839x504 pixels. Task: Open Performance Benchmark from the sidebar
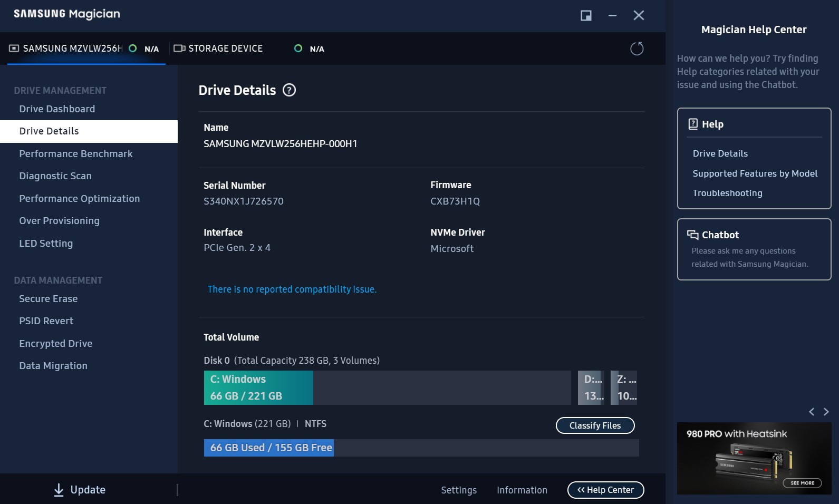click(76, 153)
